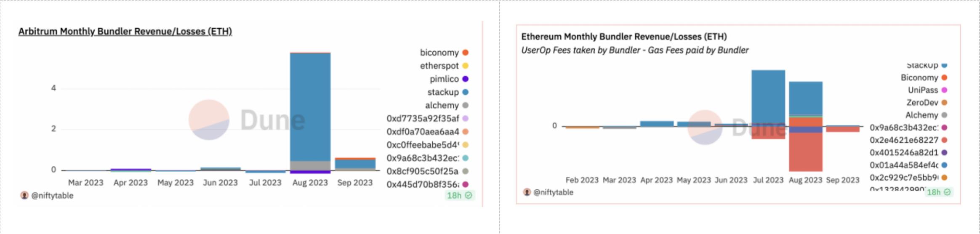Open @niftytable author link under Arbitrum chart

(52, 195)
